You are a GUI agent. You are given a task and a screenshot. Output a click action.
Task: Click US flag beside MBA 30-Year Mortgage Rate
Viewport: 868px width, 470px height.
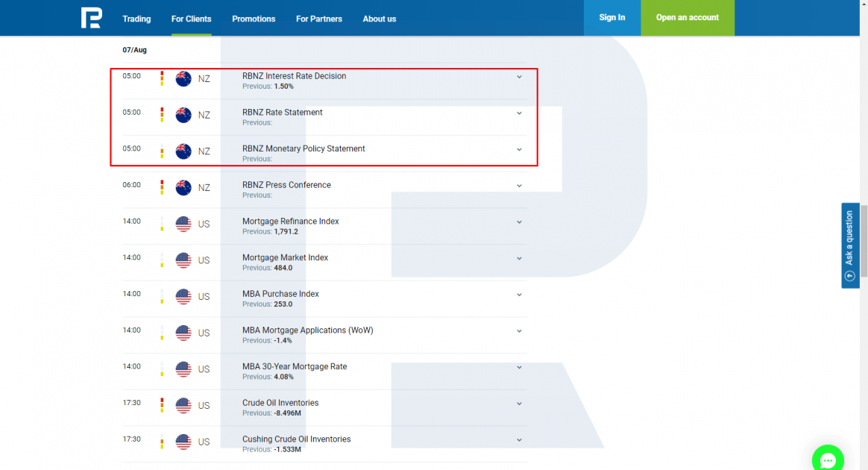click(x=183, y=369)
